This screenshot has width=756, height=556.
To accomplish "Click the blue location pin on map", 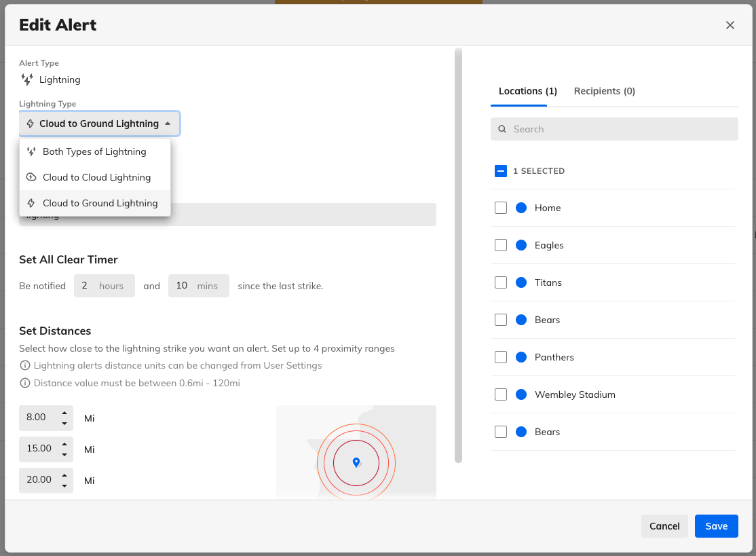I will coord(356,462).
